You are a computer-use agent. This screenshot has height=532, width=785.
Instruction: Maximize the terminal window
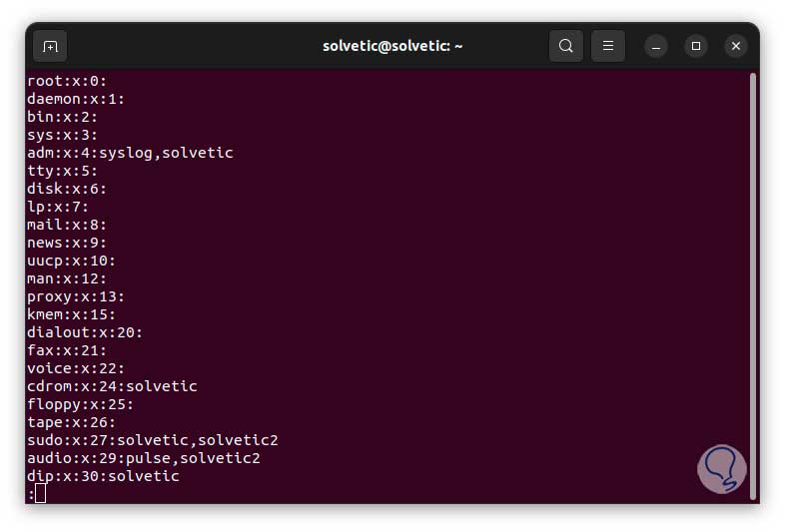pos(696,46)
